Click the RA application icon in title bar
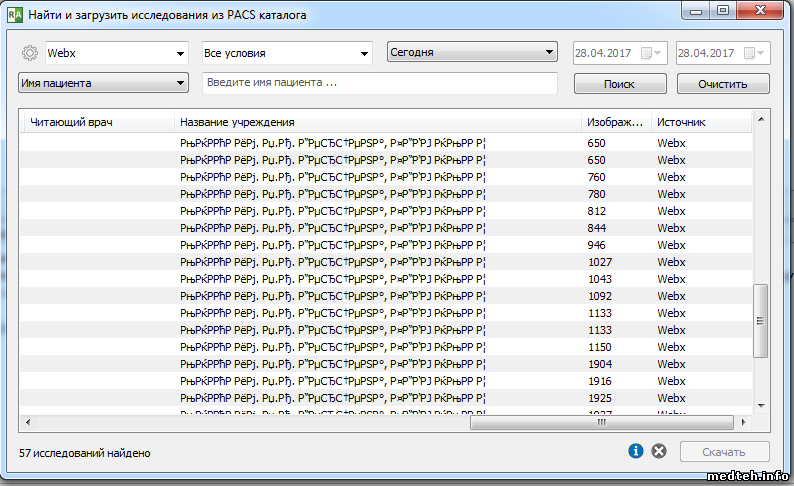 tap(15, 16)
